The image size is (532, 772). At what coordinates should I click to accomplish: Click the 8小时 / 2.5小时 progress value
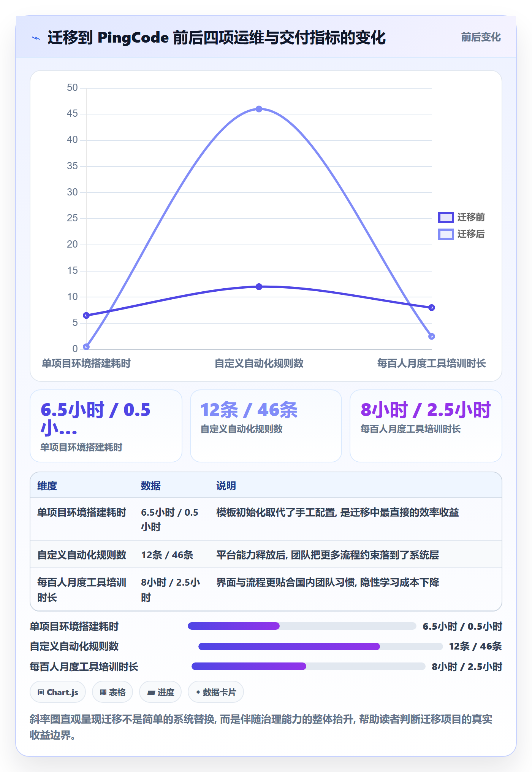467,667
